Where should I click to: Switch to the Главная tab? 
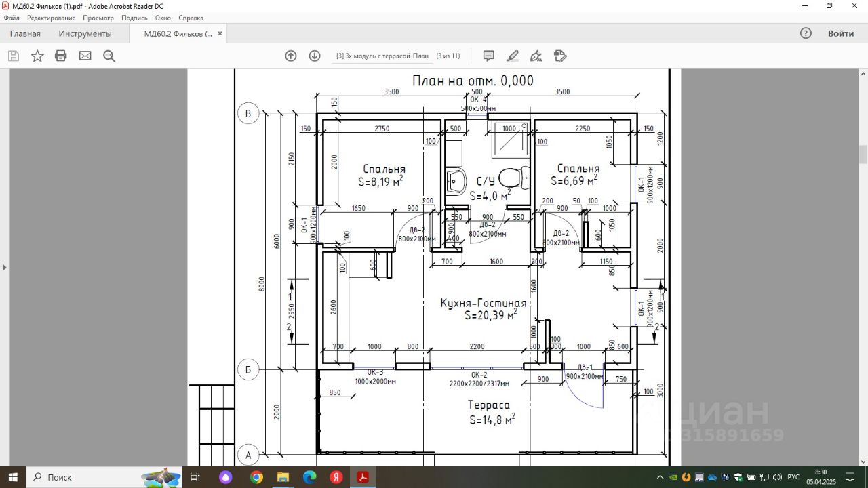tap(25, 33)
